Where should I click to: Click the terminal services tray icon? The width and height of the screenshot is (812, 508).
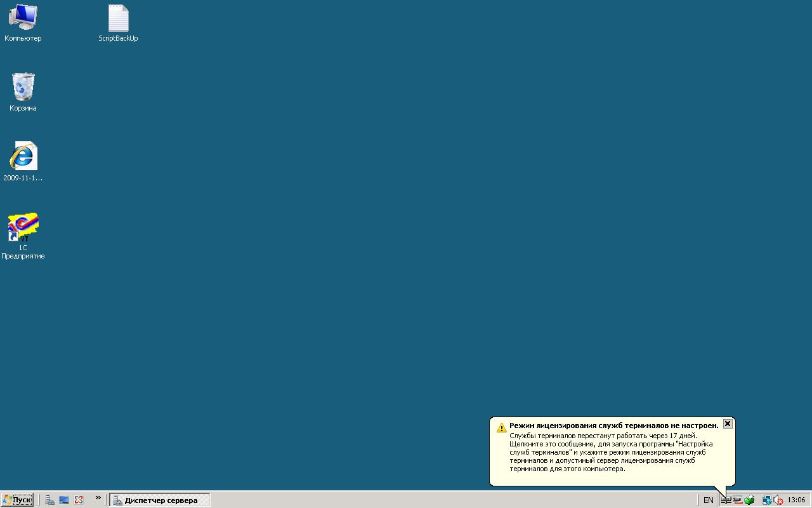click(x=726, y=500)
